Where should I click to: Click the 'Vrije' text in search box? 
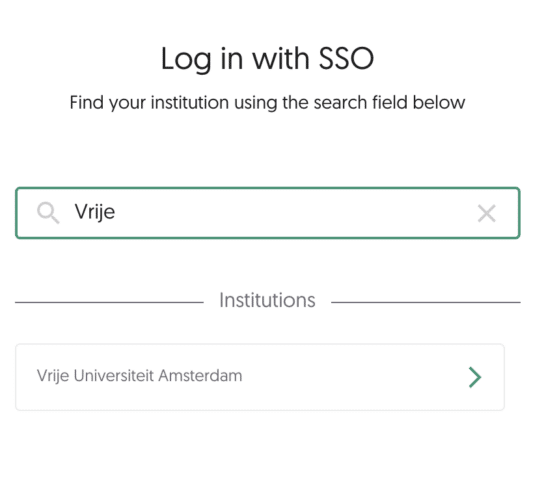[x=95, y=212]
